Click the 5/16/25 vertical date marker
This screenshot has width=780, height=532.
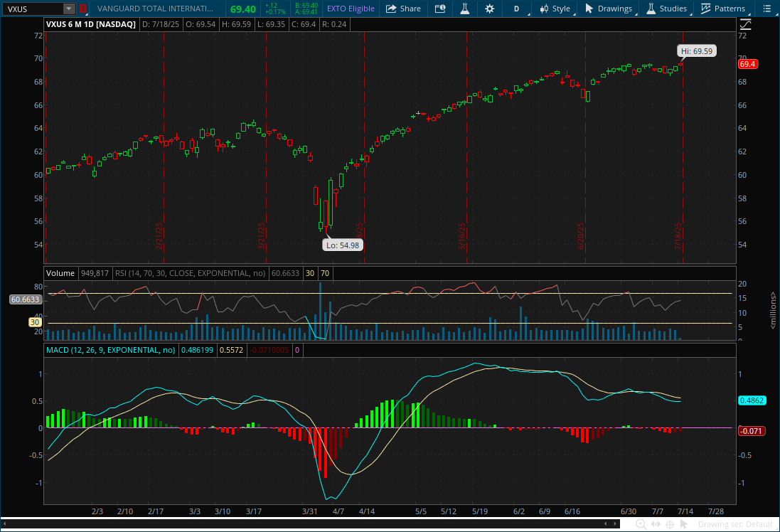(462, 236)
